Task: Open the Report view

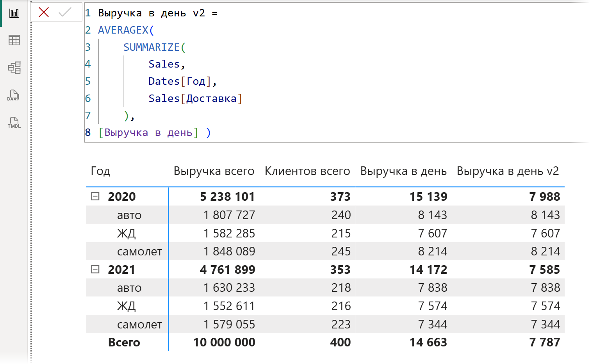Action: (14, 12)
